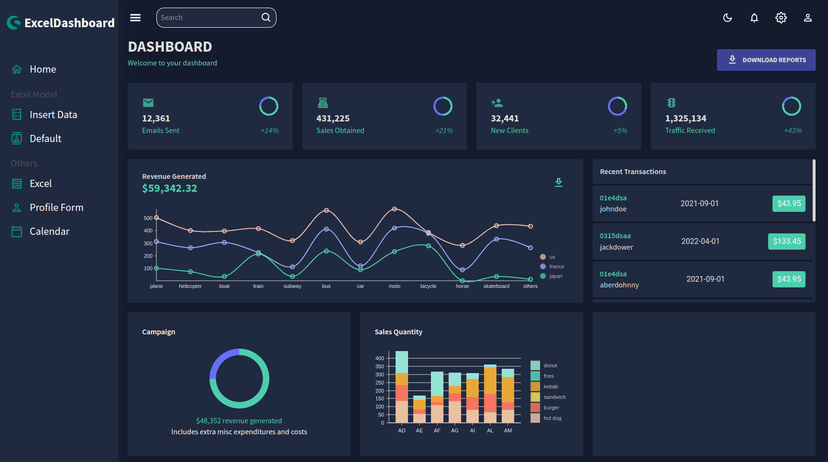
Task: Click the Download Reports button
Action: point(766,60)
